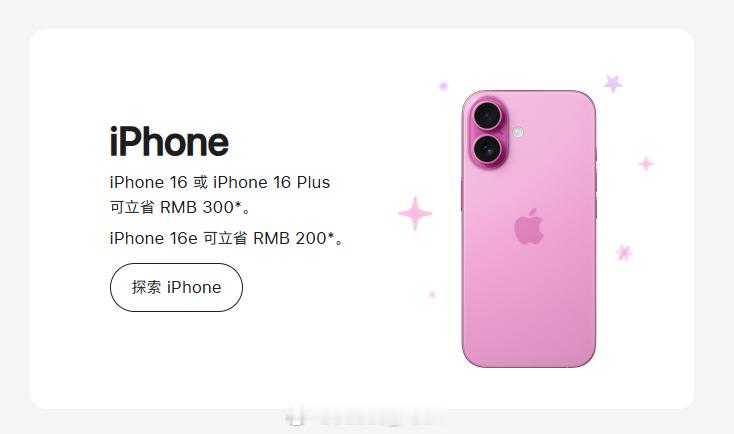The image size is (734, 434).
Task: Open the pink iPhone 16 product image
Action: pyautogui.click(x=529, y=228)
